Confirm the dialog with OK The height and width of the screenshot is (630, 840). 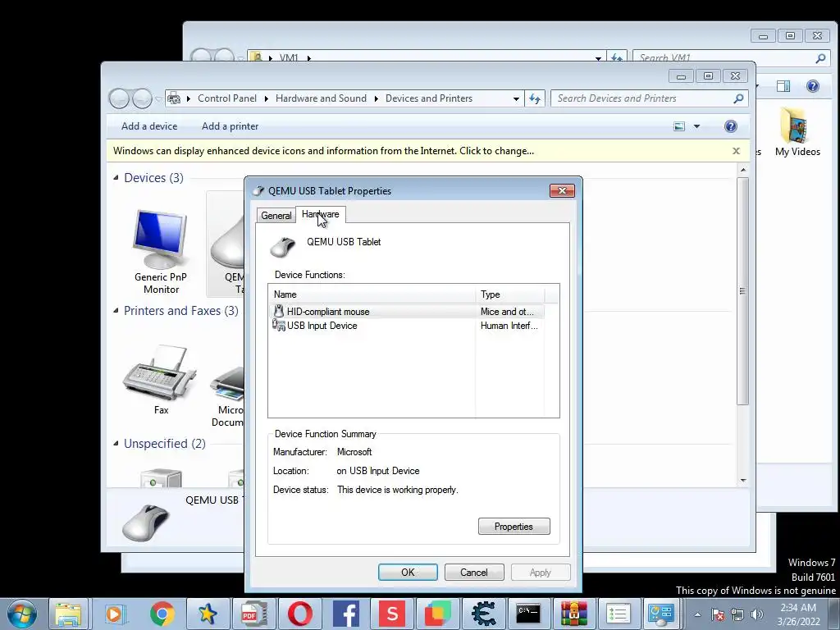tap(408, 572)
